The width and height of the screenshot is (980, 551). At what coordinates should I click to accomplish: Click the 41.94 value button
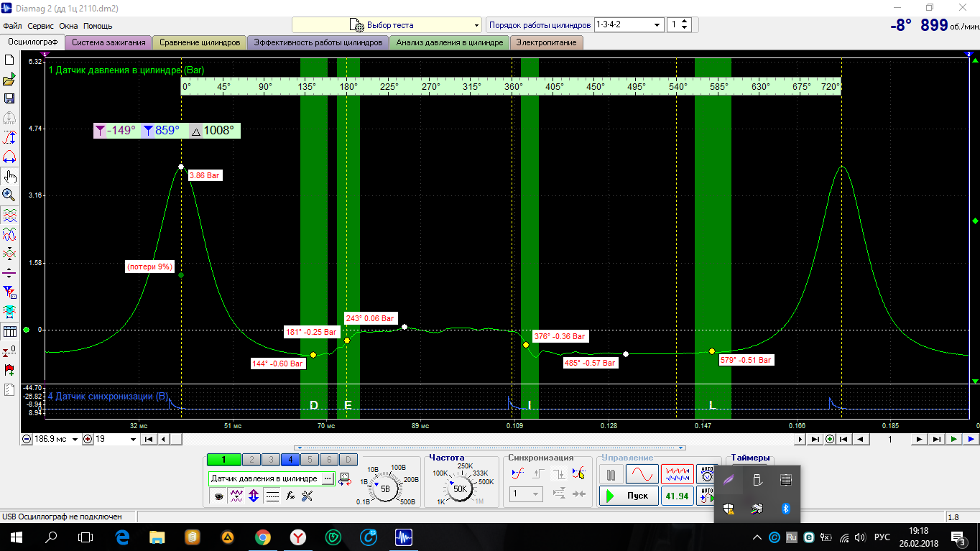tap(677, 496)
